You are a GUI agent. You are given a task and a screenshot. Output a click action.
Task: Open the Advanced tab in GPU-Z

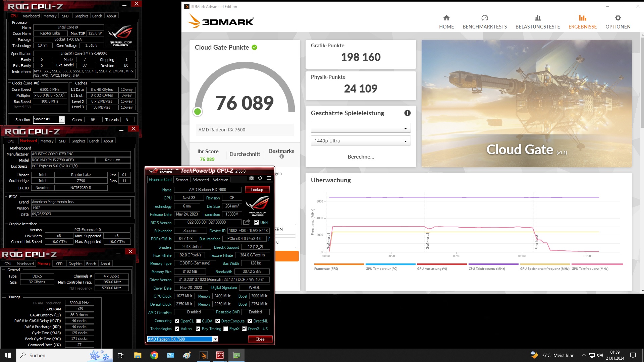tap(201, 180)
